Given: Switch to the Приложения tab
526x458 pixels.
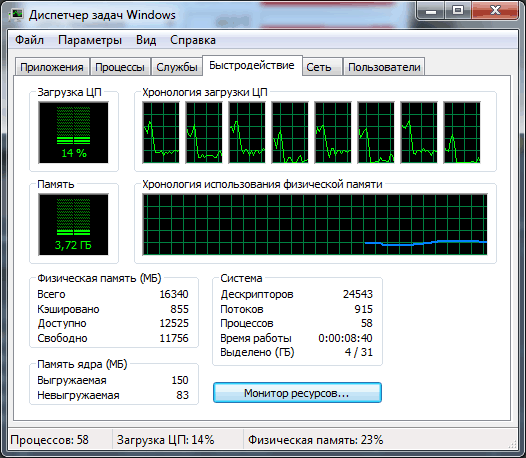Looking at the screenshot, I should [x=52, y=67].
